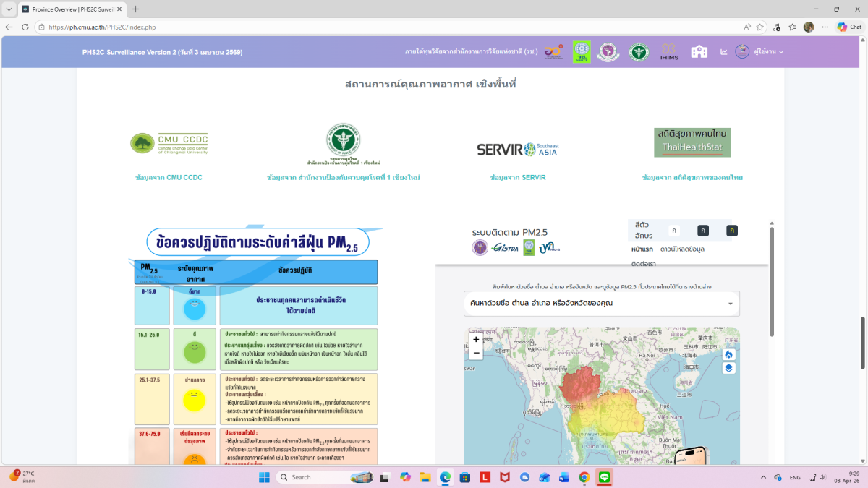Screen dimensions: 868x488
Task: Toggle the fire hotspot icon on map
Action: click(728, 354)
